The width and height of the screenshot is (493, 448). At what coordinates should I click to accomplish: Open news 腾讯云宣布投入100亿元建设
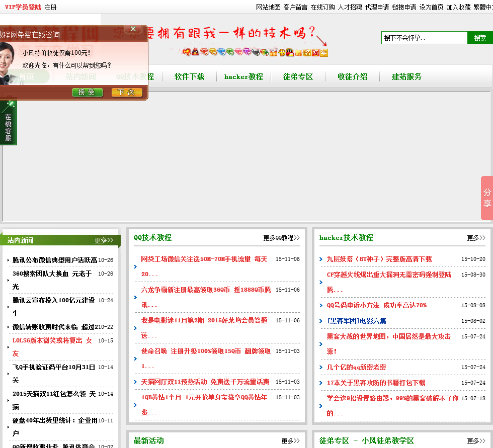(x=53, y=307)
